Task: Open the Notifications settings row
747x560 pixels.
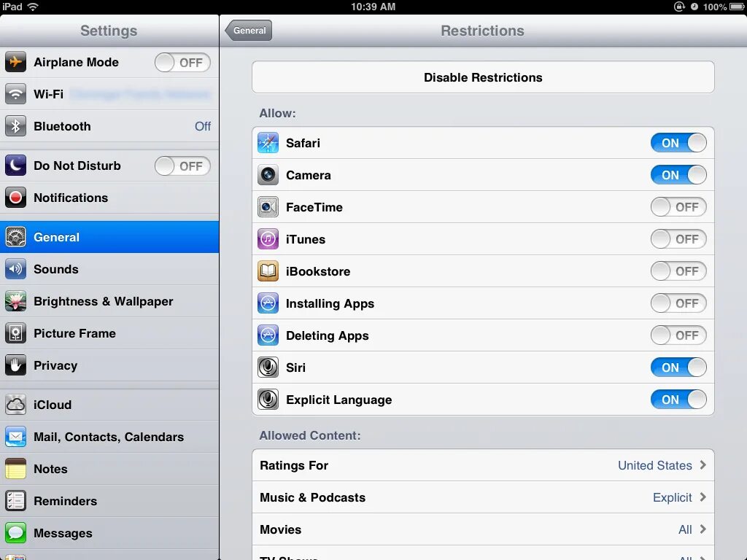Action: (109, 198)
